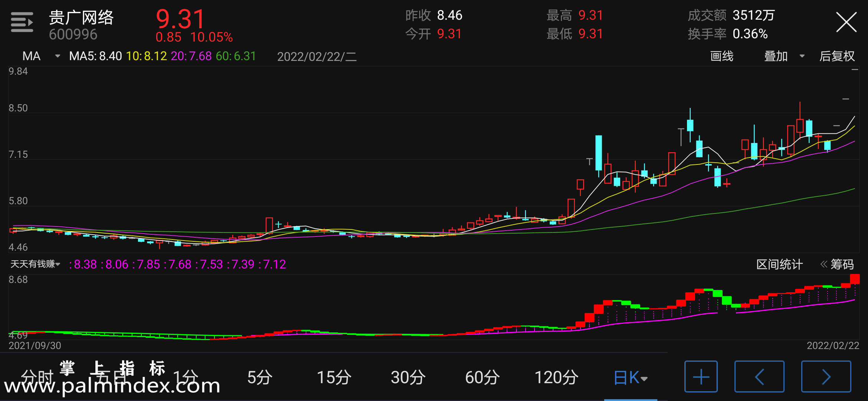Click the yellow MA 10: 8.12 value
Image resolution: width=868 pixels, height=401 pixels.
(147, 56)
